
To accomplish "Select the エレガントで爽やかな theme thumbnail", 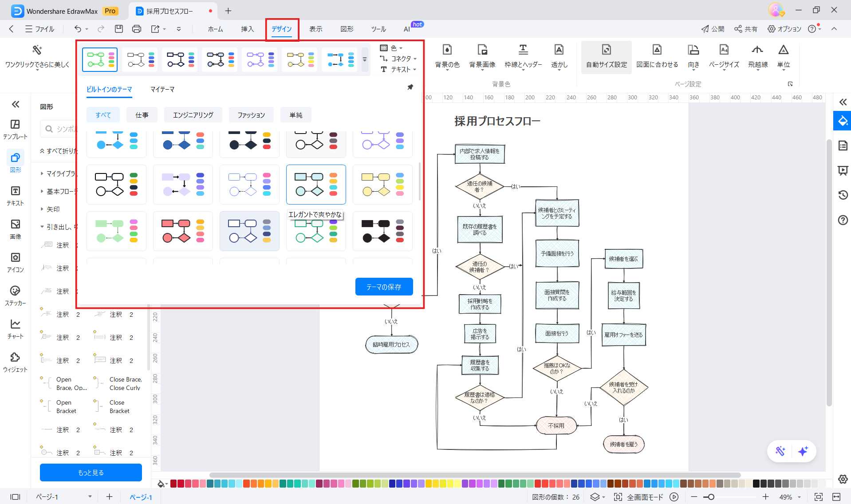I will tap(316, 185).
